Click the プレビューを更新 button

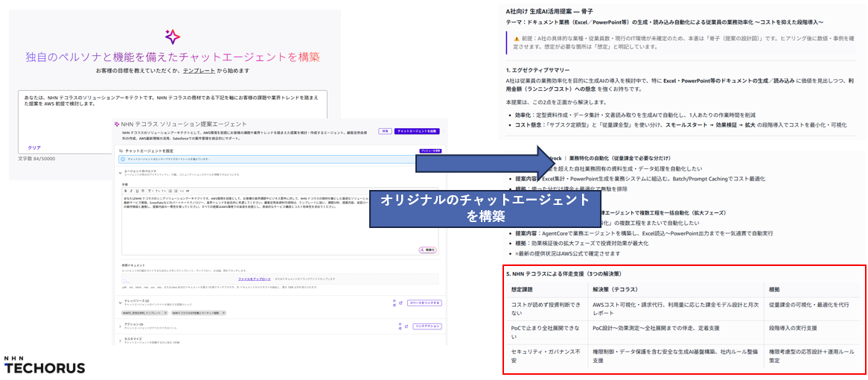[x=430, y=151]
